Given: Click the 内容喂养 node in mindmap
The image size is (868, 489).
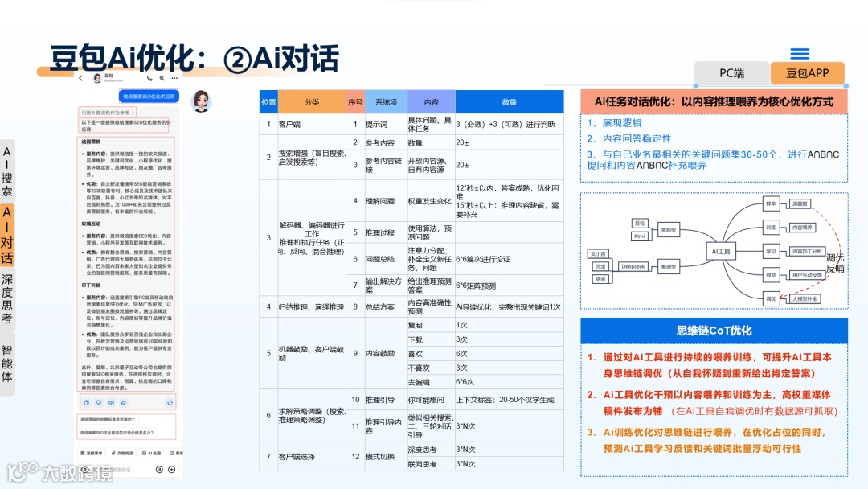Looking at the screenshot, I should [x=802, y=227].
